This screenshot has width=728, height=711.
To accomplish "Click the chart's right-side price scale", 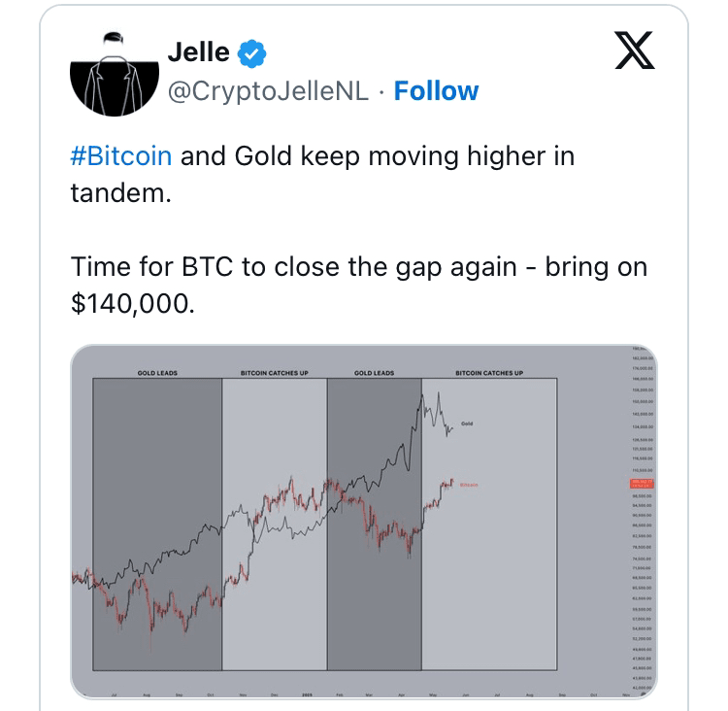I will 641,544.
